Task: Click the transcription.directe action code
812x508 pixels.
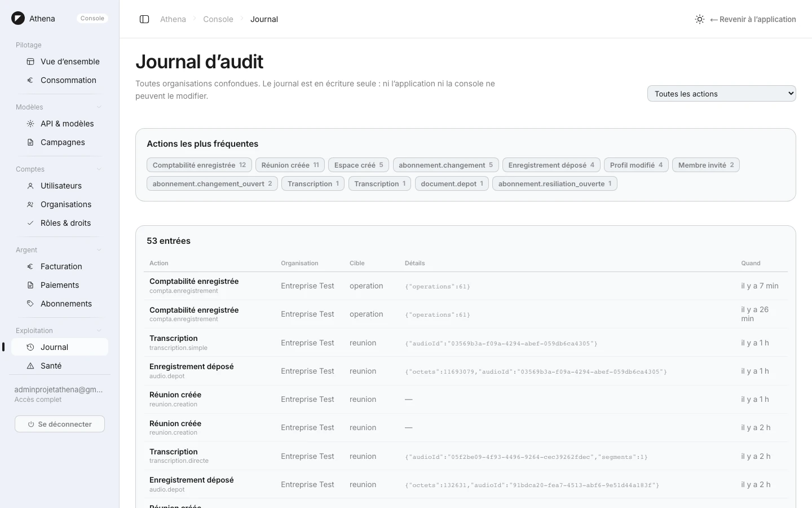Action: coord(179,461)
